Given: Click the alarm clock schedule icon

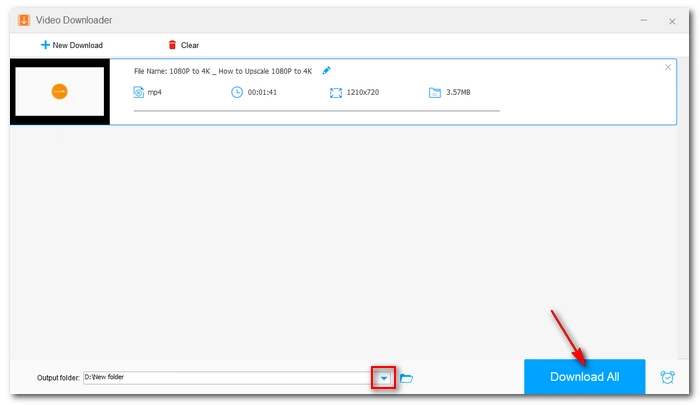Looking at the screenshot, I should point(667,377).
